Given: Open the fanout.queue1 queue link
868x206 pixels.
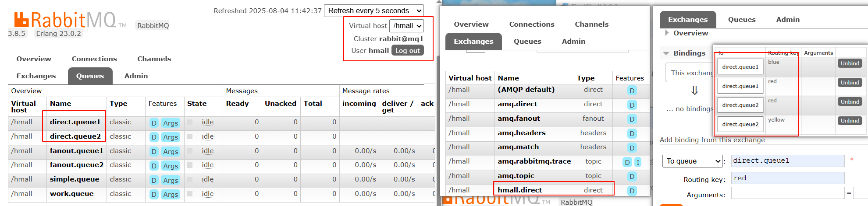Looking at the screenshot, I should pyautogui.click(x=76, y=151).
